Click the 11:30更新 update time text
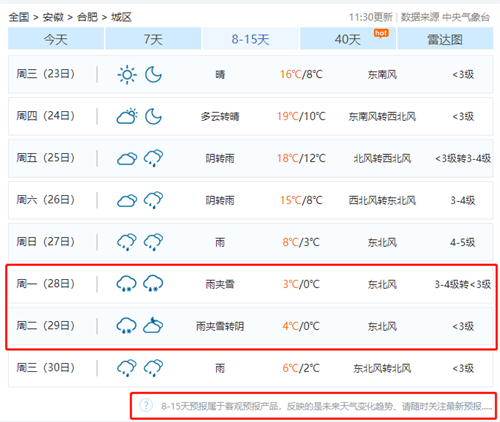The image size is (500, 422). click(371, 17)
